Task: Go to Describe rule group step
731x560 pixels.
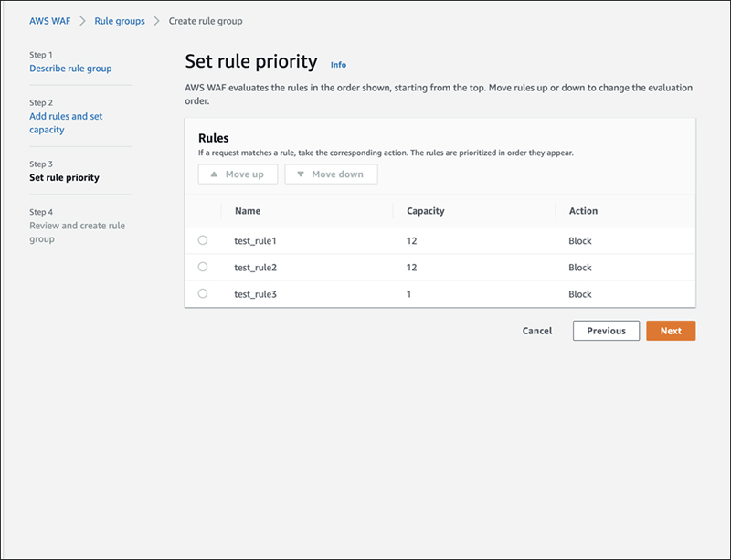Action: tap(70, 69)
